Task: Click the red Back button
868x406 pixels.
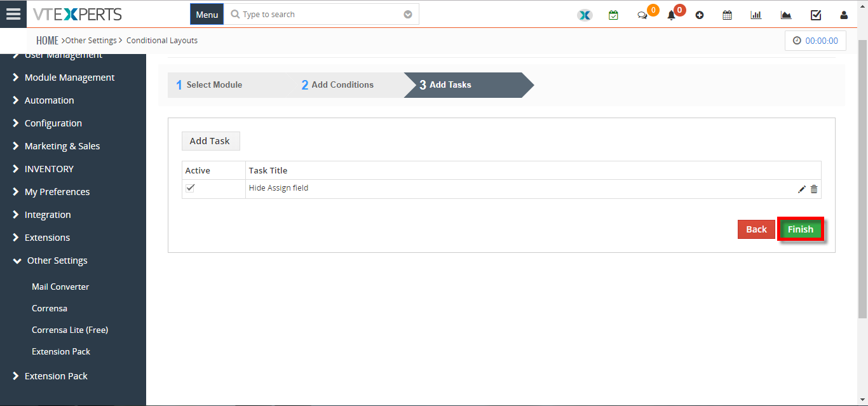Action: point(756,229)
